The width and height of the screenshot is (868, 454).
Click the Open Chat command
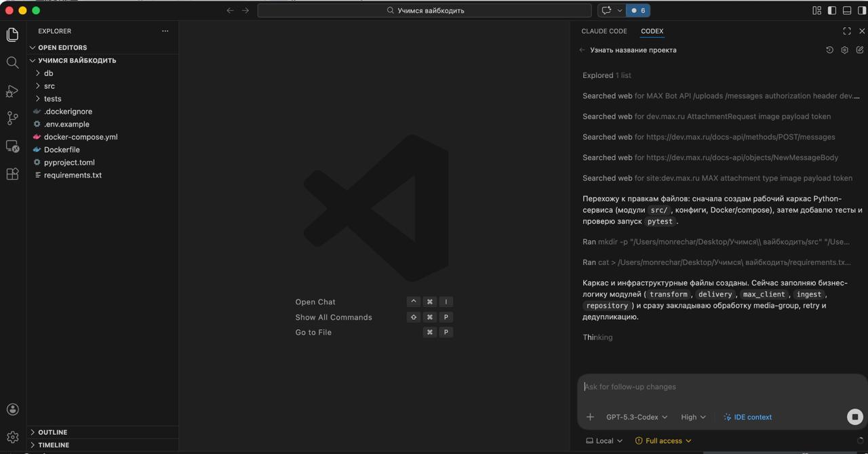tap(315, 302)
